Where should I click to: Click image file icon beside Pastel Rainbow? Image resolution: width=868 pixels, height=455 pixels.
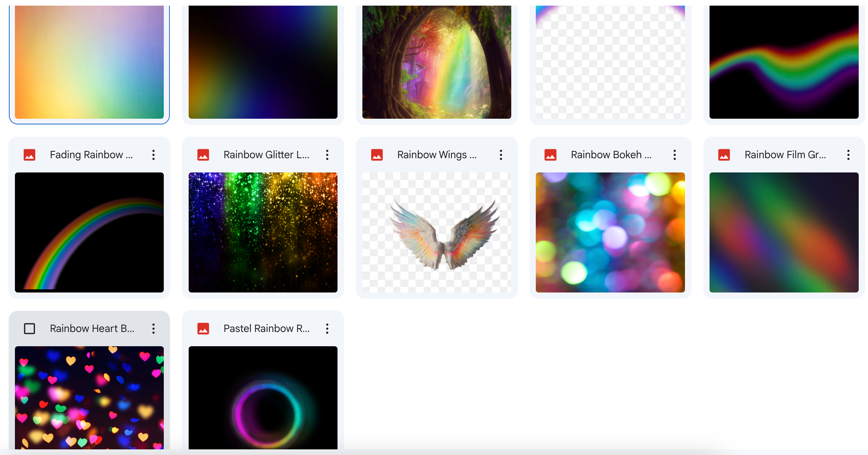203,329
